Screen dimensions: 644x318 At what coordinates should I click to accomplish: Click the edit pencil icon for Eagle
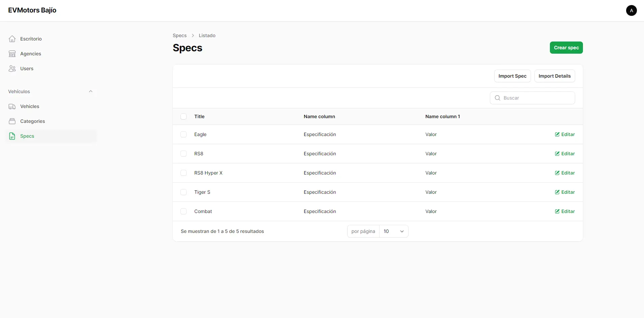click(x=557, y=134)
